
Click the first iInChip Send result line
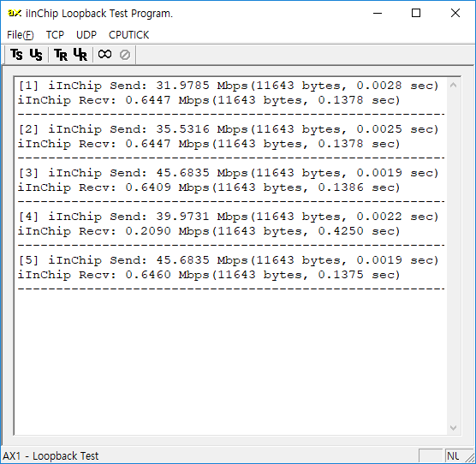(229, 86)
